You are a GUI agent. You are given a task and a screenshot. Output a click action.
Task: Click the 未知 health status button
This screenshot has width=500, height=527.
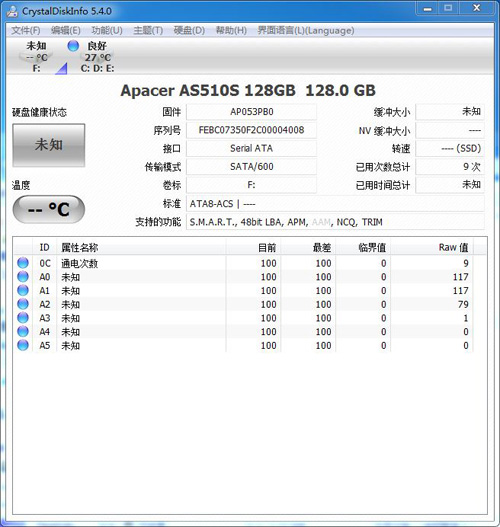[x=49, y=145]
